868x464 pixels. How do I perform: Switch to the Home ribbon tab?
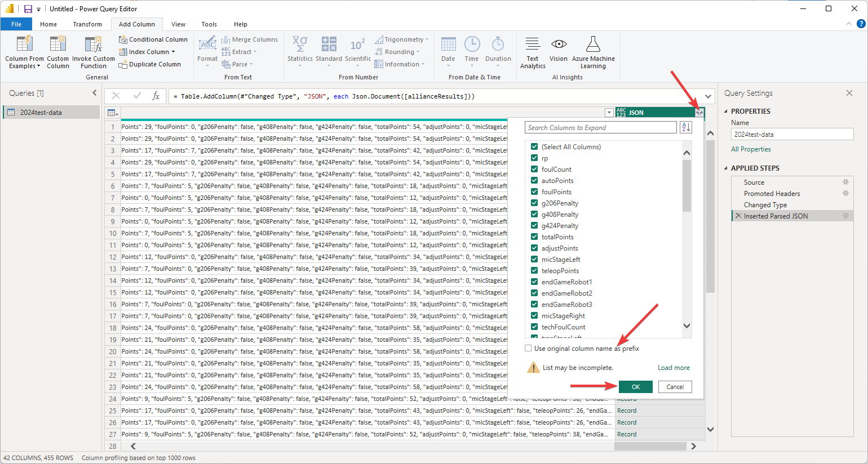tap(48, 24)
